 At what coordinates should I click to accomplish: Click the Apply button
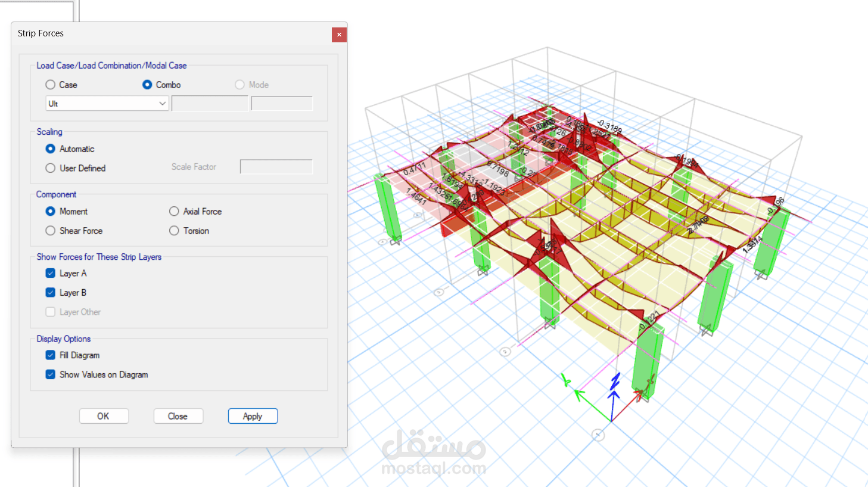[253, 416]
